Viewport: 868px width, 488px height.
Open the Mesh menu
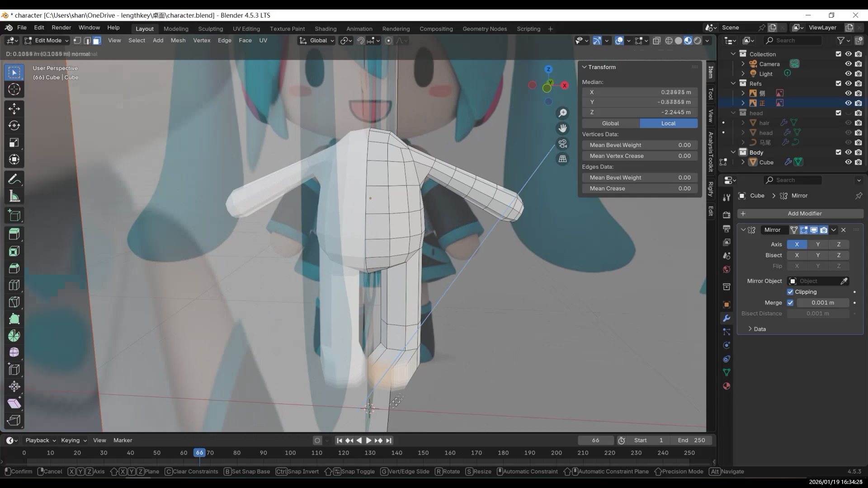(x=178, y=40)
